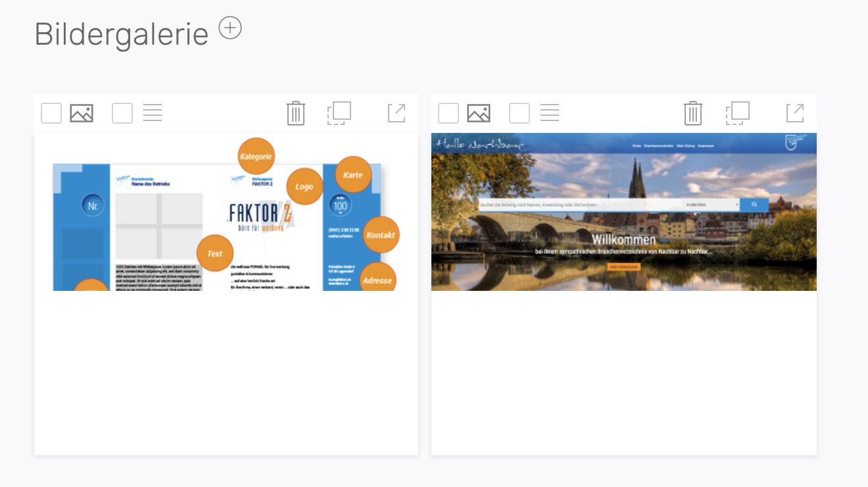The image size is (868, 487).
Task: Select the Willkommen bridge photo thumbnail
Action: pyautogui.click(x=623, y=212)
